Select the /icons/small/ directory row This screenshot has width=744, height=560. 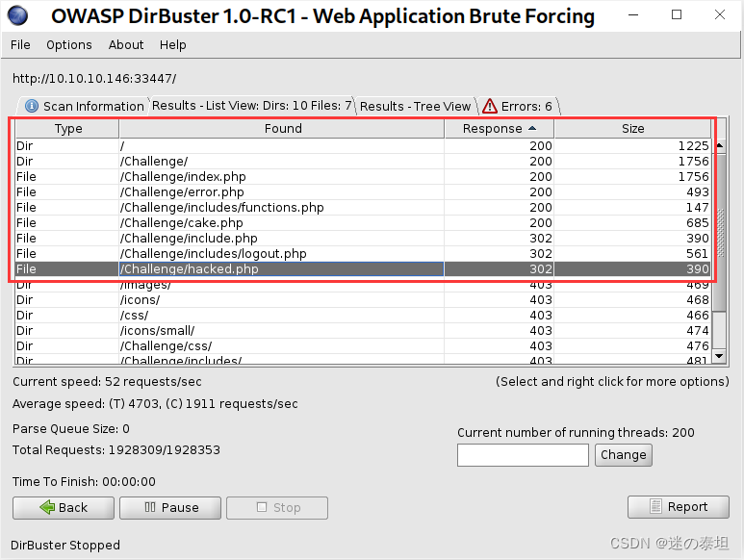click(363, 330)
